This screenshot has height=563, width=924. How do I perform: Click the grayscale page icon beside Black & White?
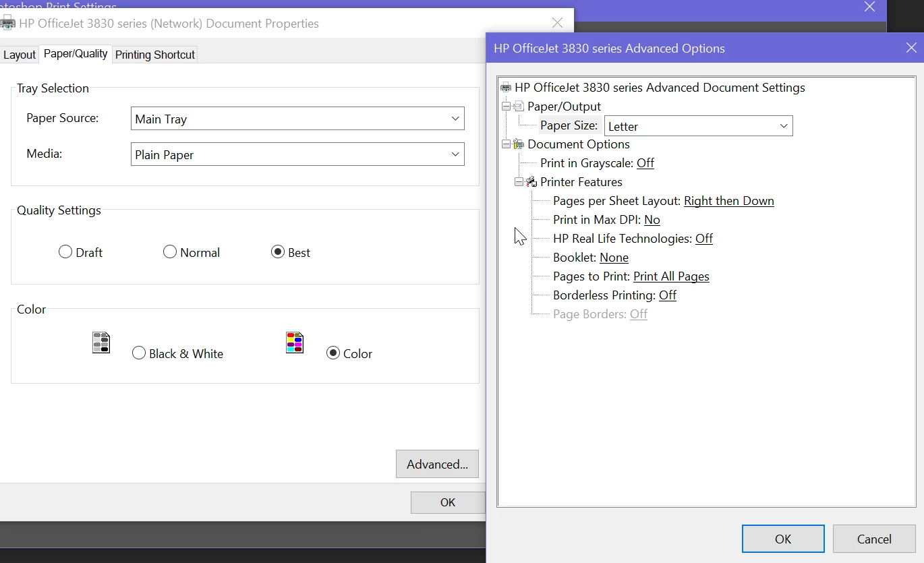[101, 343]
